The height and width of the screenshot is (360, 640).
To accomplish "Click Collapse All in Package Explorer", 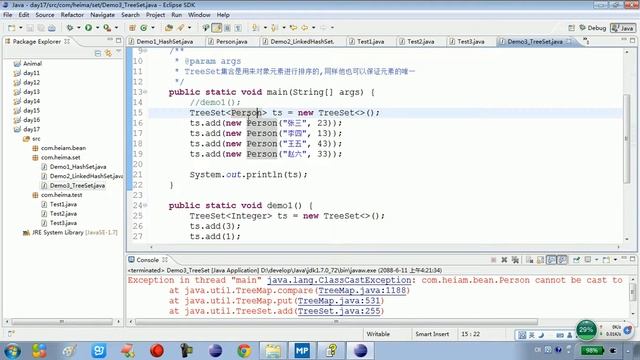I will [x=98, y=53].
